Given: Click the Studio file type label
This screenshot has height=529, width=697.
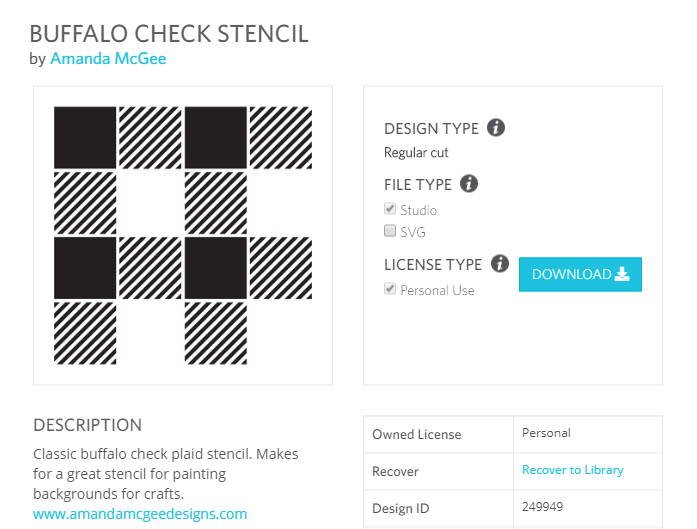Looking at the screenshot, I should (418, 210).
